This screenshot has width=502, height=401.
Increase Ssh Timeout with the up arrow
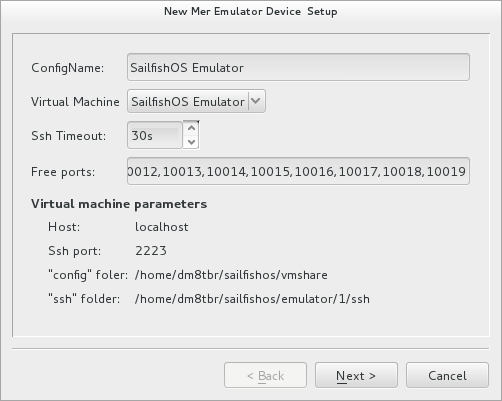tap(191, 128)
